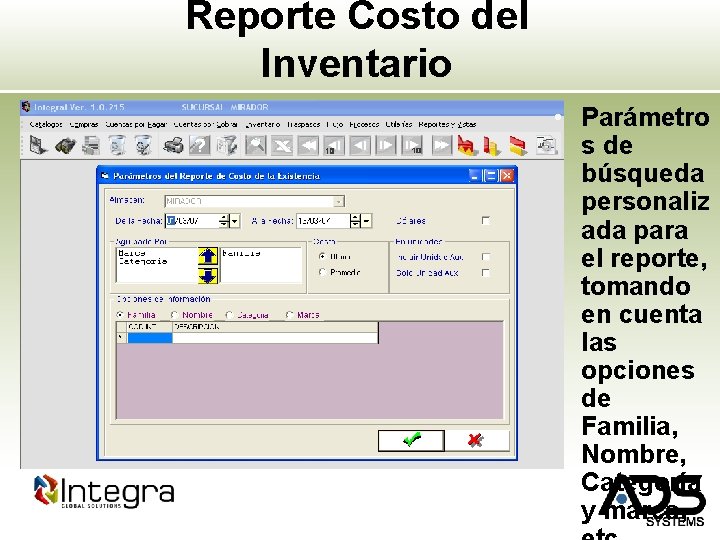This screenshot has width=720, height=540.
Task: Select Categoria in the Agrupado Por list
Action: [142, 261]
